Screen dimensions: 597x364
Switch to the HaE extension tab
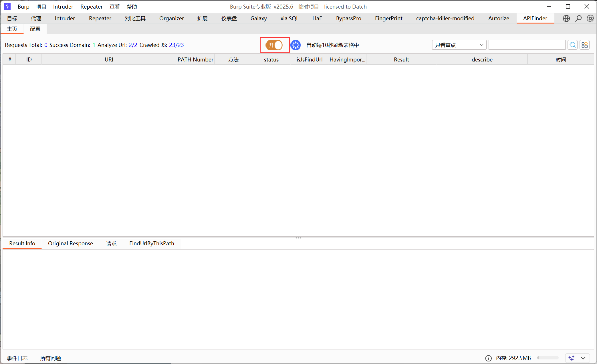(x=317, y=18)
